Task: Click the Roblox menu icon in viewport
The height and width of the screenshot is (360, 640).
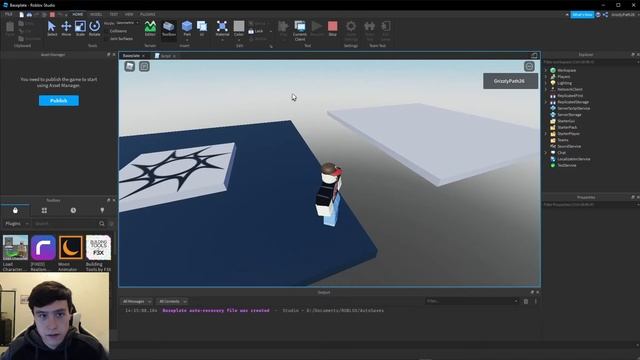Action: [x=130, y=67]
